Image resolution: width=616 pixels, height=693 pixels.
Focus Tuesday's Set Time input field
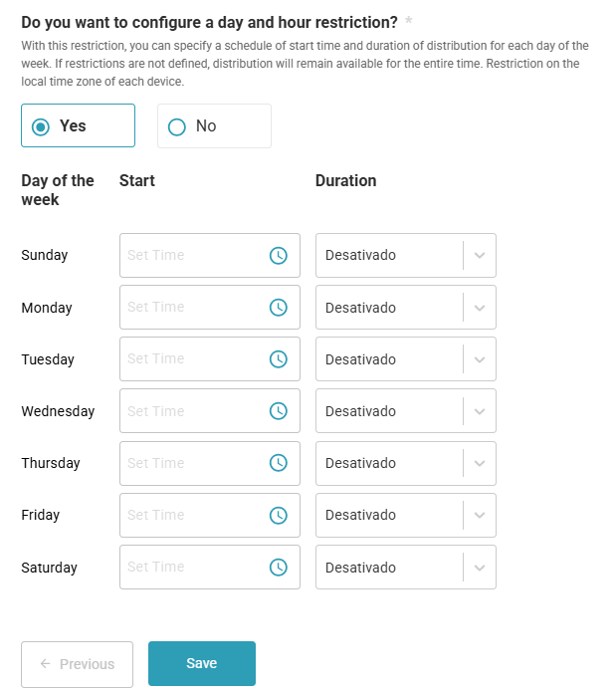click(x=210, y=358)
